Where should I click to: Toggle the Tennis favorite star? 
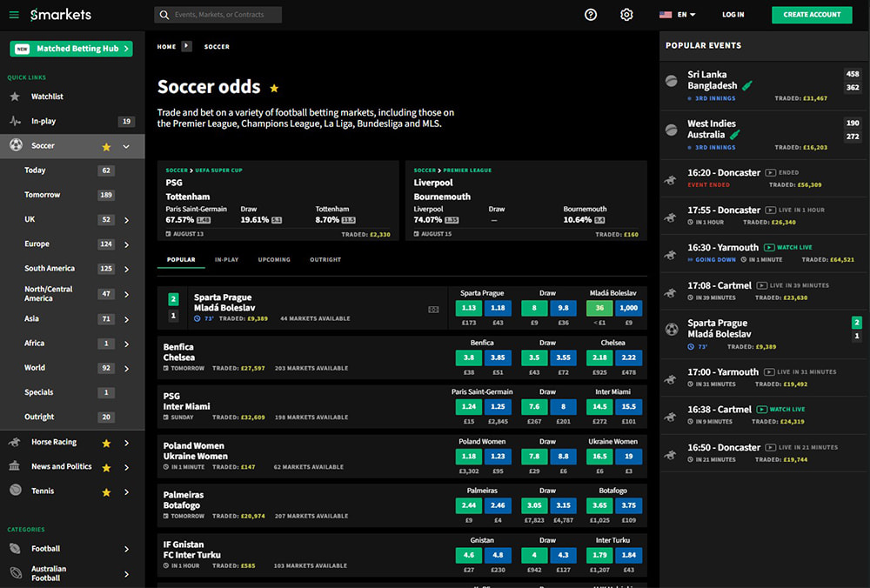coord(106,491)
